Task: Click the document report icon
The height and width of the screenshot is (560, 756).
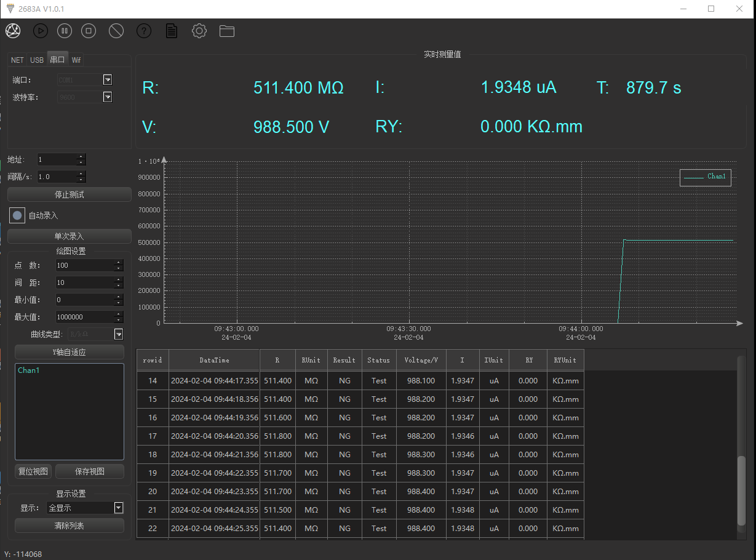Action: 172,31
